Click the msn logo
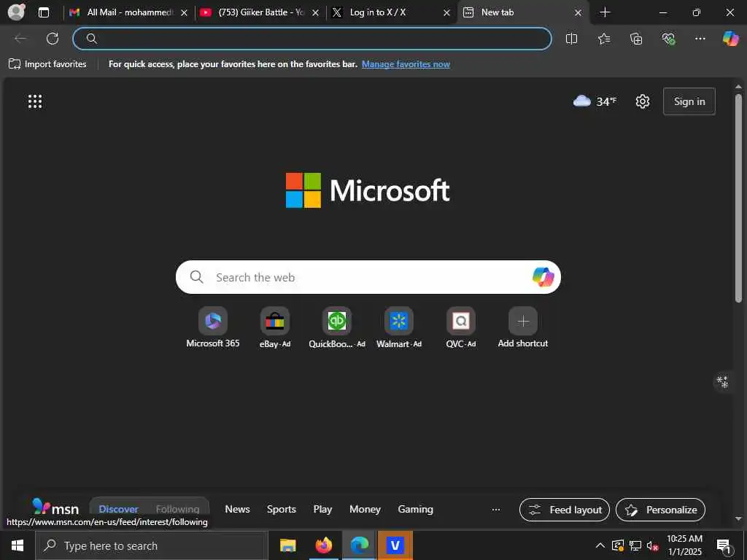Screen dimensions: 747x560 (x=55, y=507)
